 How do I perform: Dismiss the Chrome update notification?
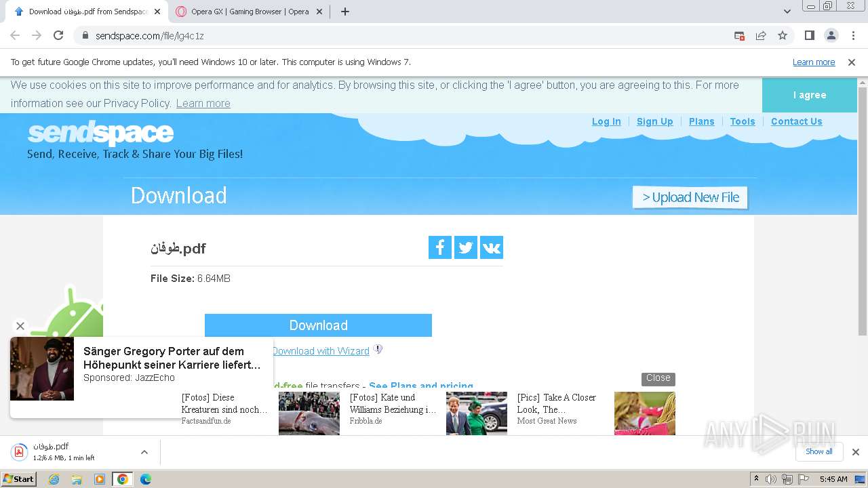pos(852,62)
